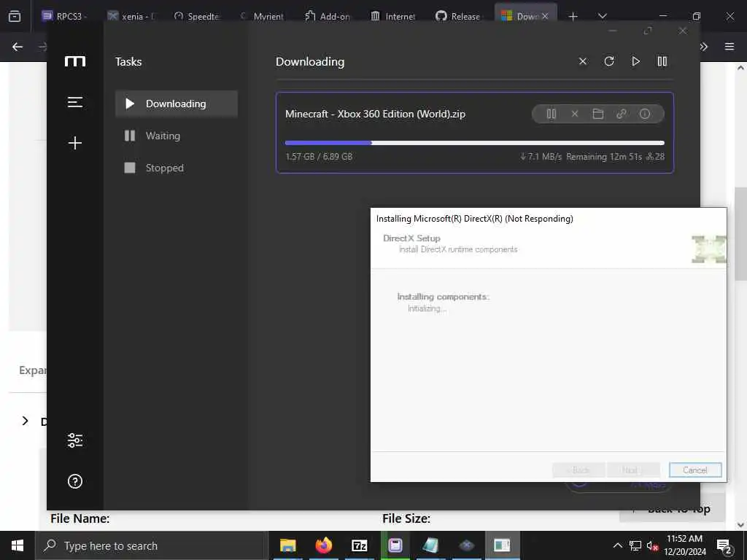Copy link of the Minecraft zip task
Image resolution: width=747 pixels, height=560 pixels.
[x=622, y=114]
